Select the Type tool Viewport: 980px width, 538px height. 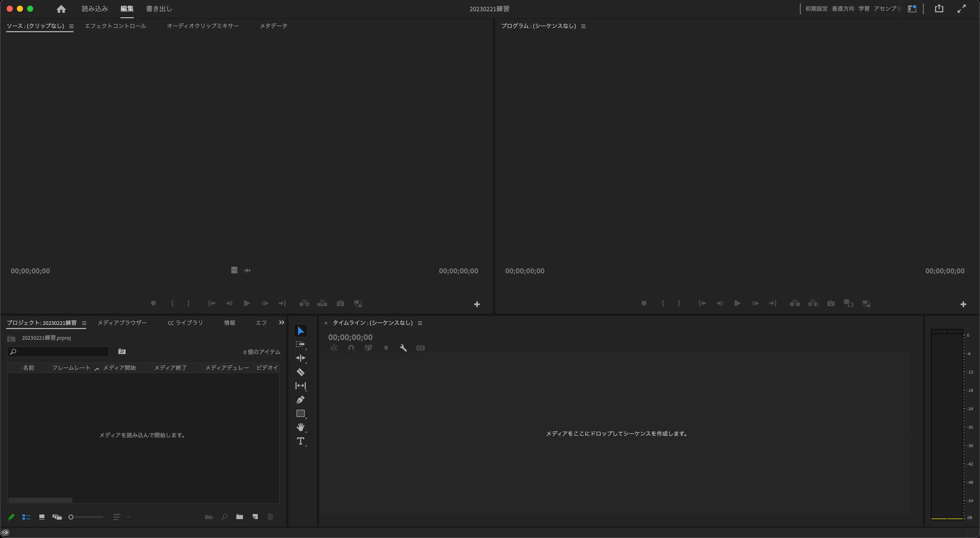coord(300,441)
